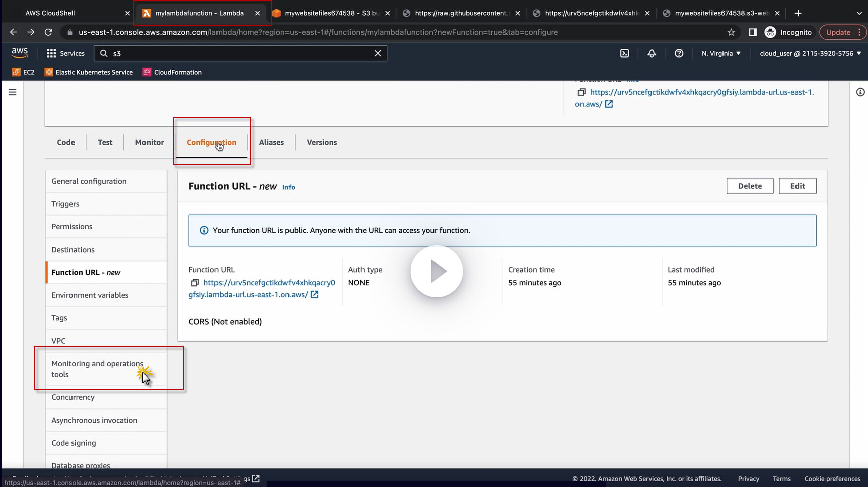Viewport: 868px width, 487px height.
Task: Go forward in browser history
Action: tap(31, 32)
